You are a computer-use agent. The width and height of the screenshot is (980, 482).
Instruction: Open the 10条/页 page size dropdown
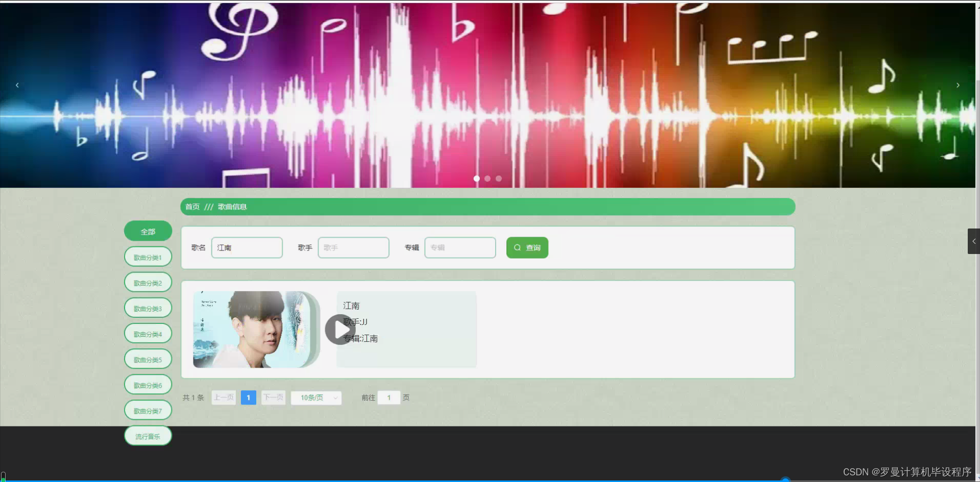[316, 398]
